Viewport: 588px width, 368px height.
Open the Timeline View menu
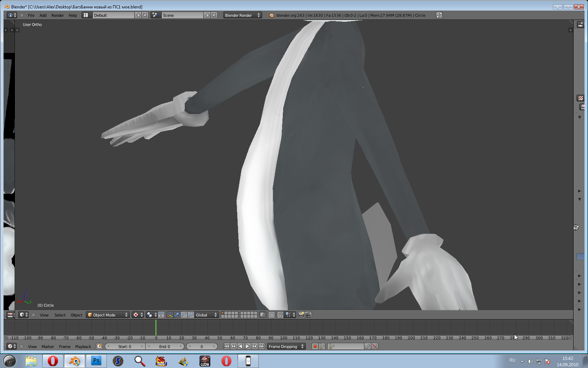point(32,347)
